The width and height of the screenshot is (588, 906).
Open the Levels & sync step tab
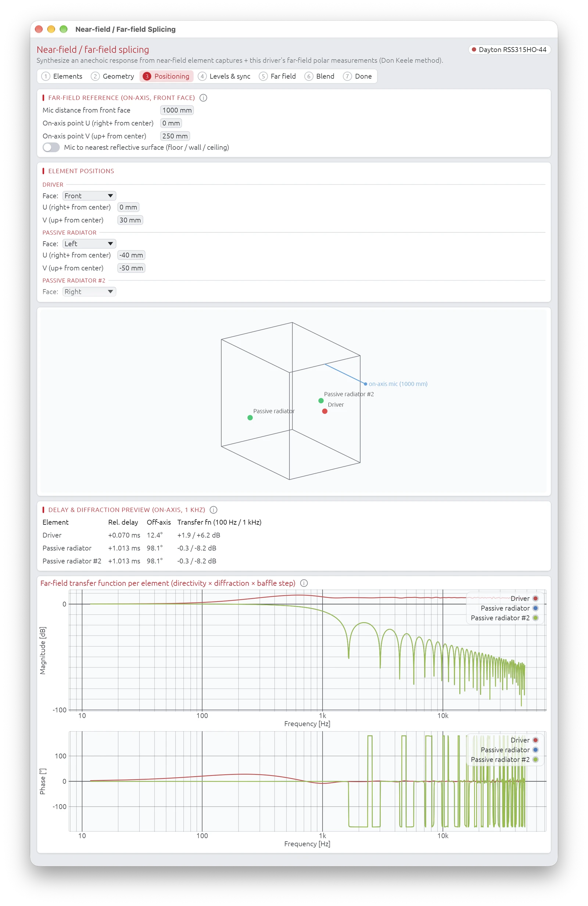pos(225,76)
